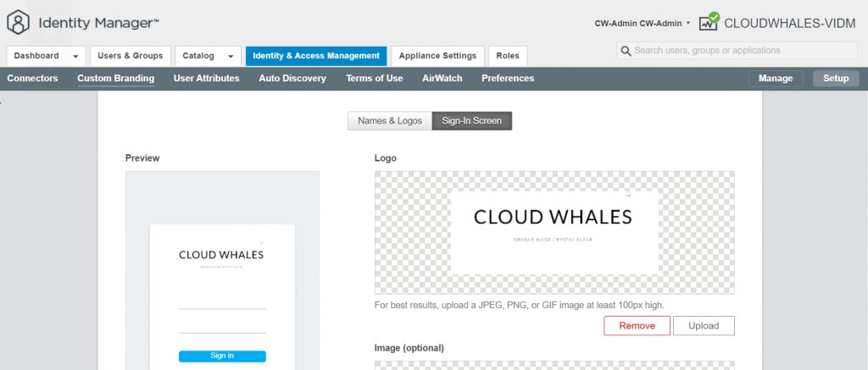Image resolution: width=868 pixels, height=370 pixels.
Task: Select Custom Branding in the submenu
Action: click(x=115, y=79)
